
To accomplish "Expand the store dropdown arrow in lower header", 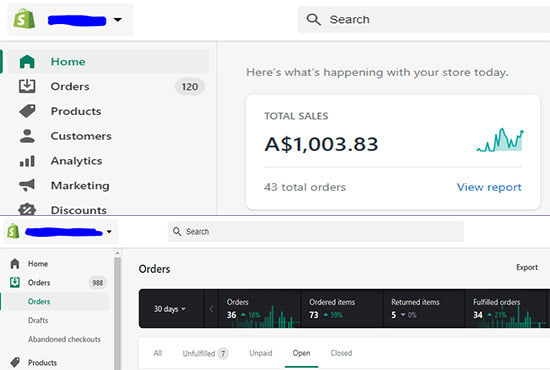I will tap(109, 231).
